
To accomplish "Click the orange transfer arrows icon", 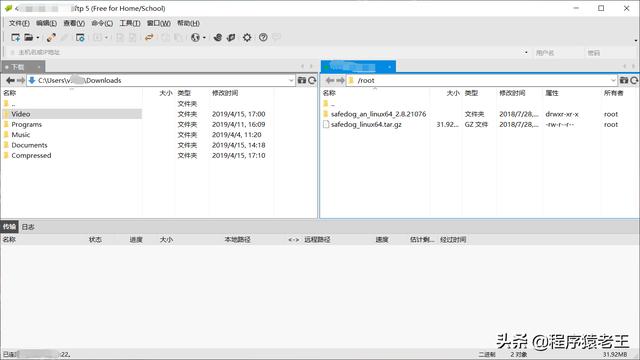I will click(149, 38).
